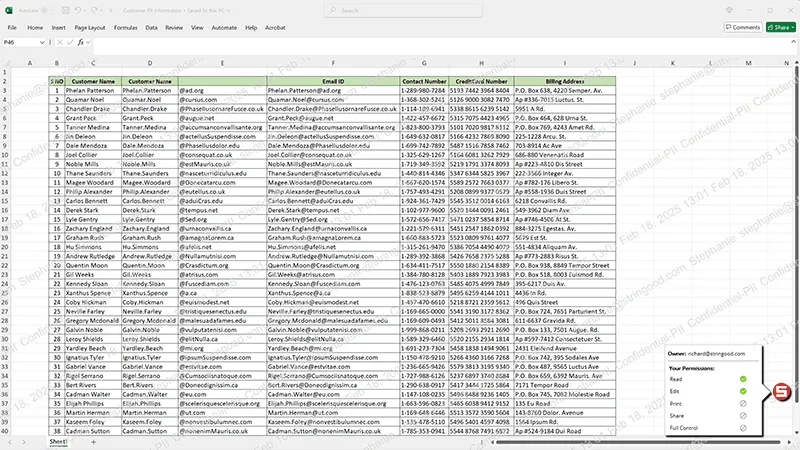Screen dimensions: 800x450
Task: Expand the file name saved-location dropdown
Action: pyautogui.click(x=229, y=11)
